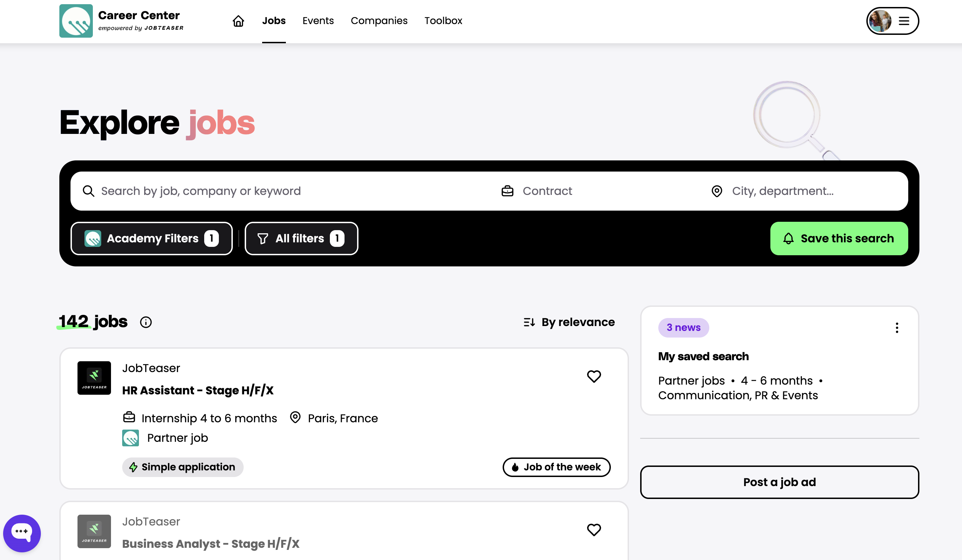962x560 pixels.
Task: Open the Academy Filters panel
Action: coord(151,239)
